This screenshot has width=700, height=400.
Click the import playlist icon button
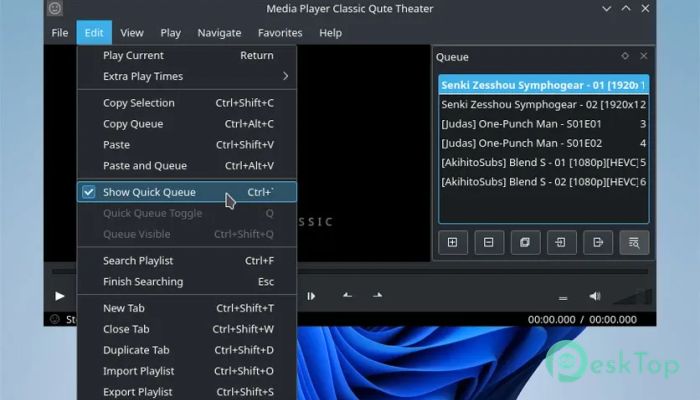[x=562, y=242]
